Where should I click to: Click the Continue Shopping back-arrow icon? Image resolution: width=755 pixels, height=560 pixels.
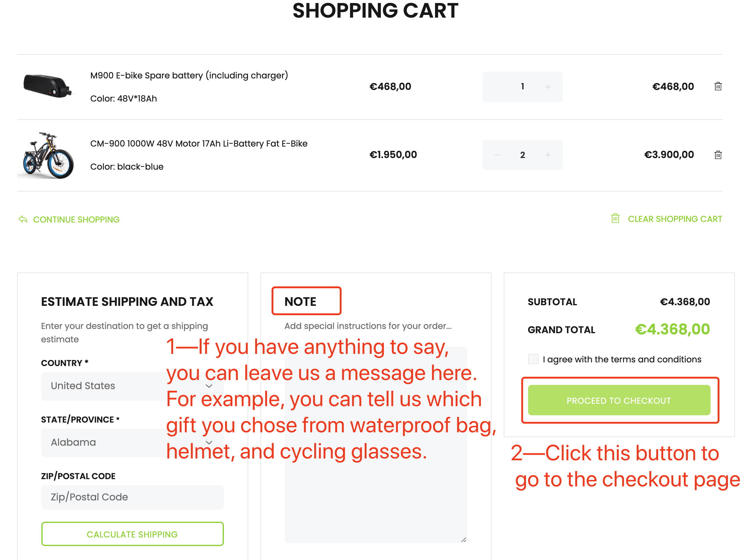tap(23, 219)
